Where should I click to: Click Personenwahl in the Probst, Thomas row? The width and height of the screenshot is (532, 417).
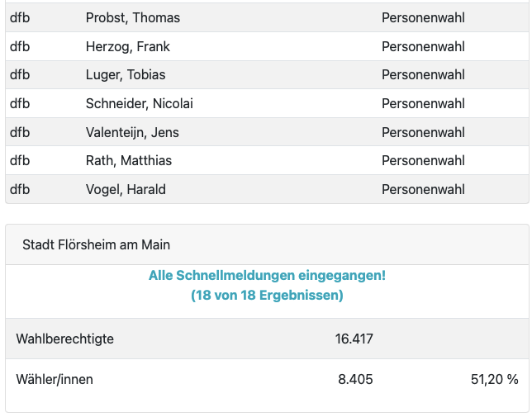click(x=423, y=18)
